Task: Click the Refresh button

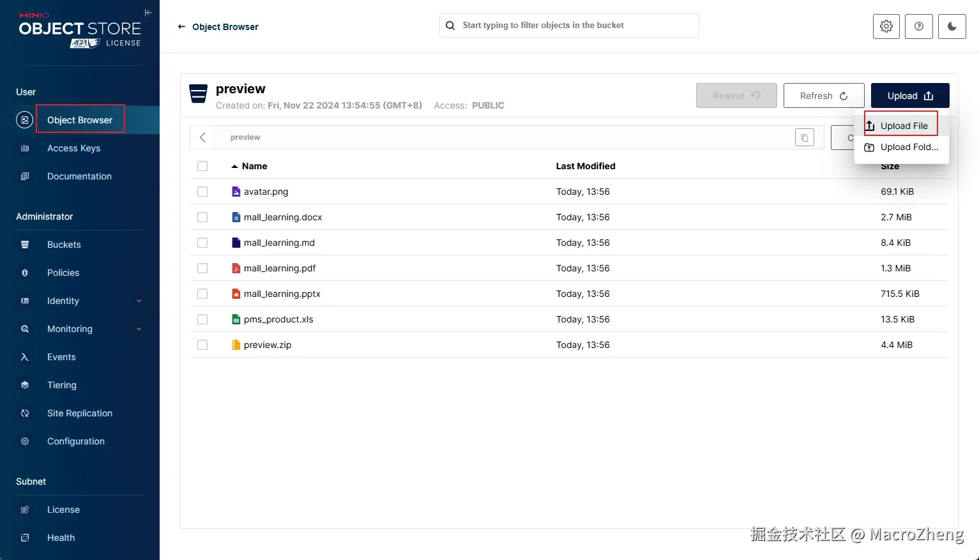Action: (x=823, y=96)
